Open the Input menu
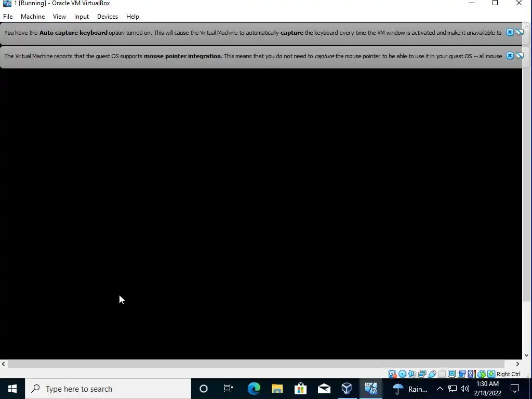Viewport: 532px width, 399px height. tap(82, 17)
